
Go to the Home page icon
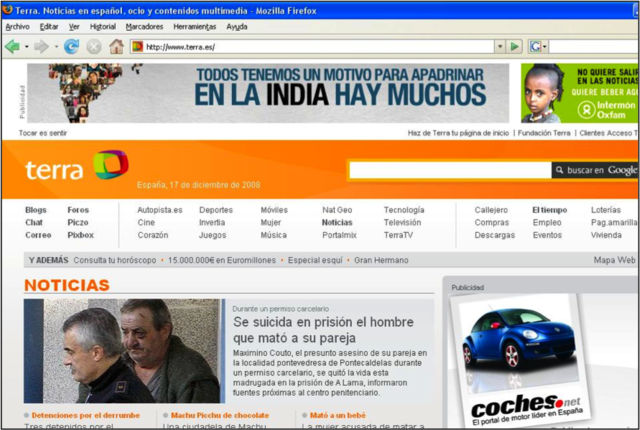pyautogui.click(x=116, y=47)
